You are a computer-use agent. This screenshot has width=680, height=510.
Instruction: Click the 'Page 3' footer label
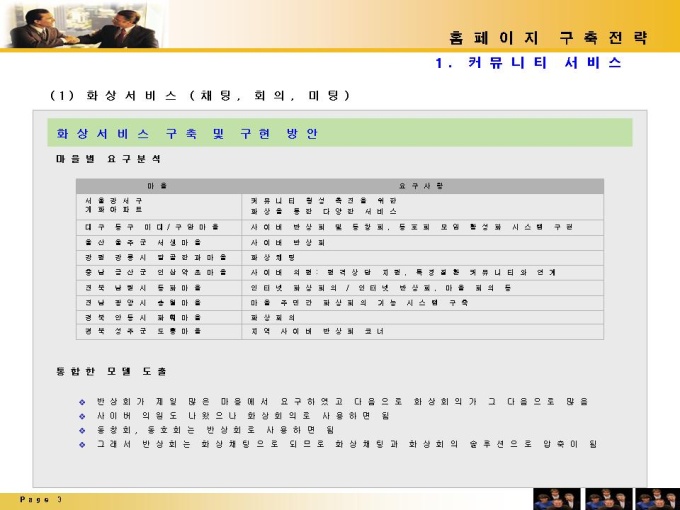[41, 500]
